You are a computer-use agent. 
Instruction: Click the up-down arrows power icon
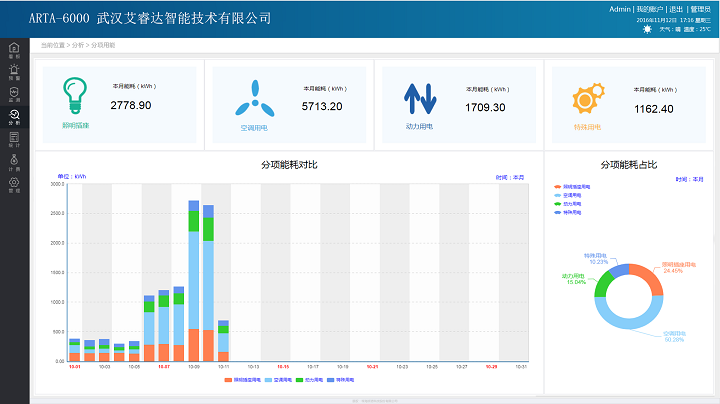(420, 98)
